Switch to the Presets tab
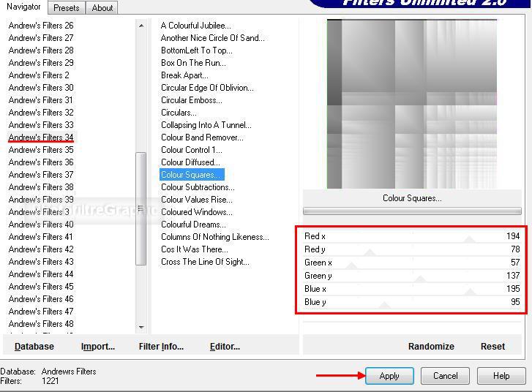 click(66, 8)
